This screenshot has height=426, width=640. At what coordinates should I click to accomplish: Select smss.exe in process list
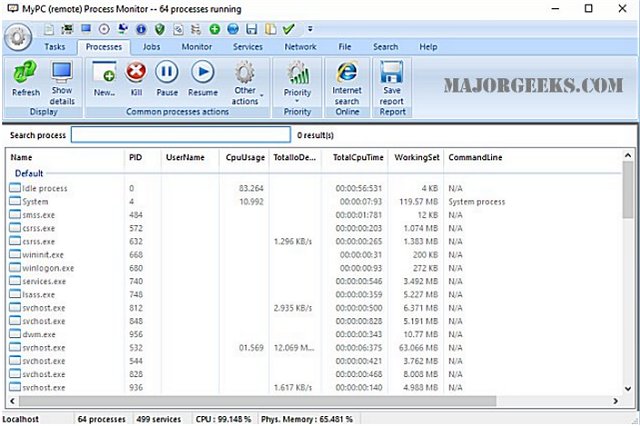314,215
